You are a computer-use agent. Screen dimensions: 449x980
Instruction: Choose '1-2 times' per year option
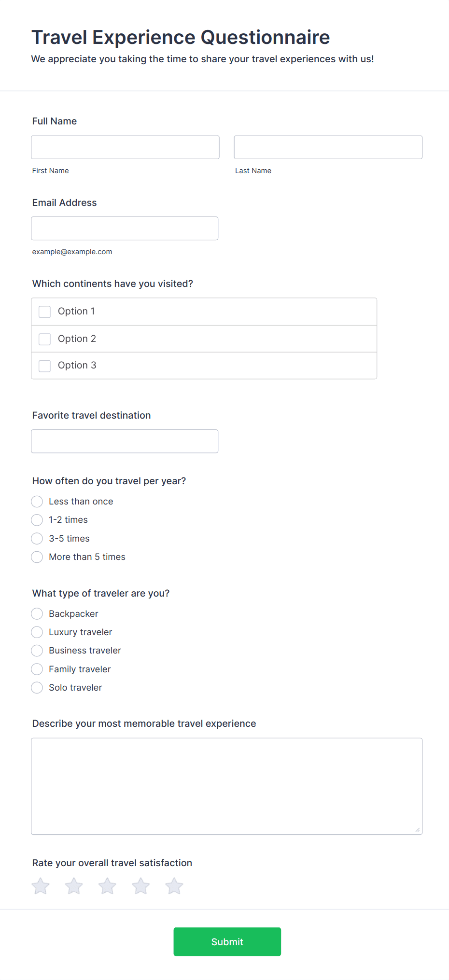(x=37, y=520)
